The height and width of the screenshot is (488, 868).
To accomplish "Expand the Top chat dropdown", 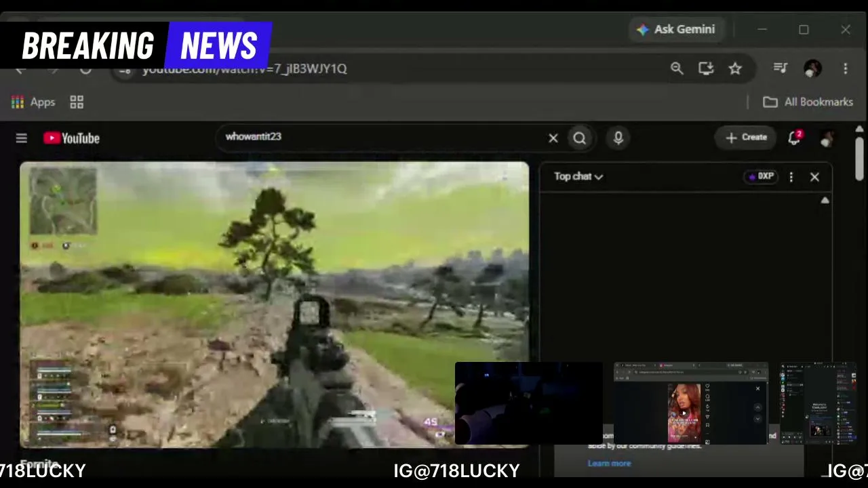I will point(578,176).
